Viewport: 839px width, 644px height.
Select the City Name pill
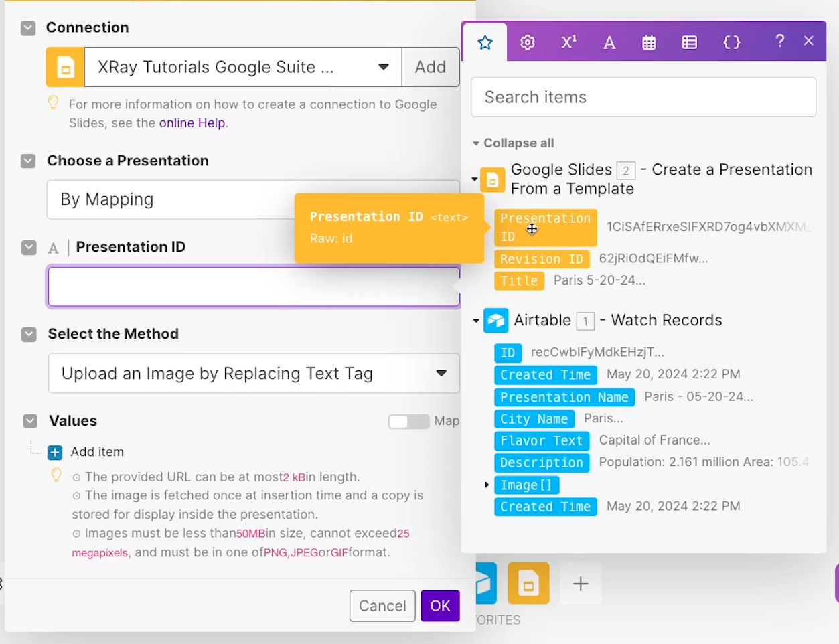coord(534,419)
